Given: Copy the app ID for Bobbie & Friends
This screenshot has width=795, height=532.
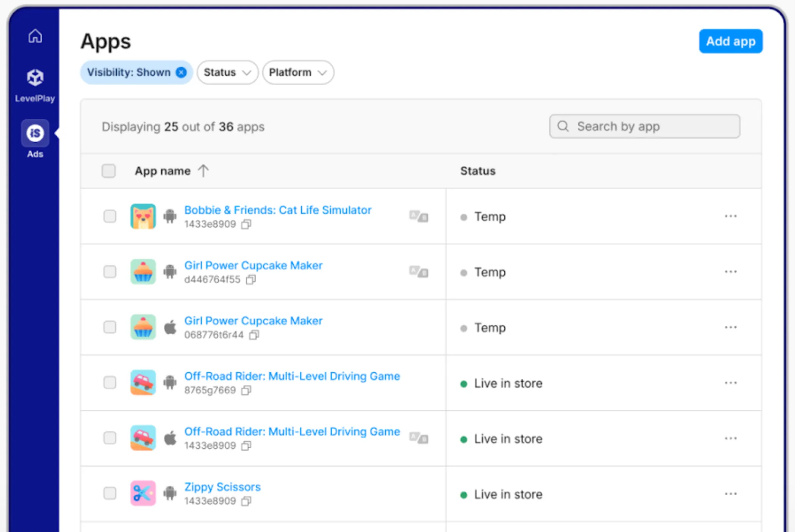Looking at the screenshot, I should (x=247, y=224).
